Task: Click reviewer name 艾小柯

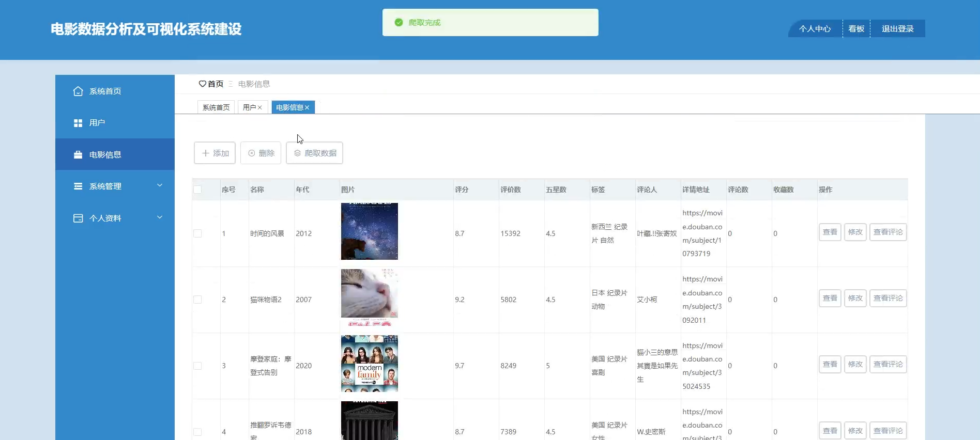Action: point(647,300)
